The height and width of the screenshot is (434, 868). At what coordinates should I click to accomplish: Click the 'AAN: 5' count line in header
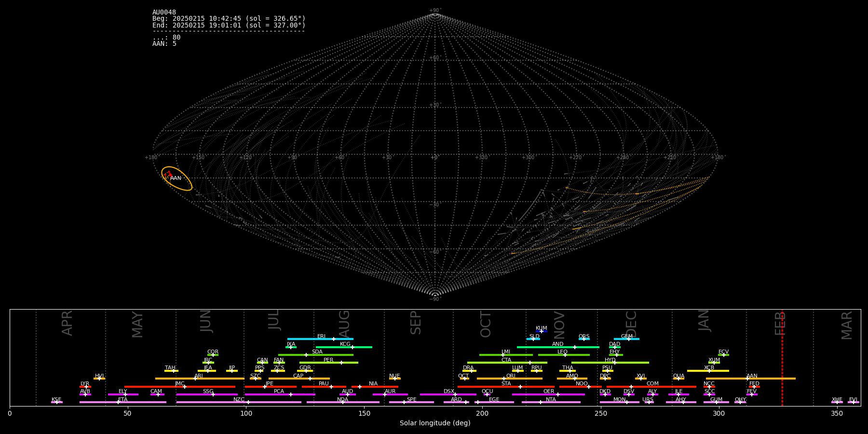(x=164, y=44)
